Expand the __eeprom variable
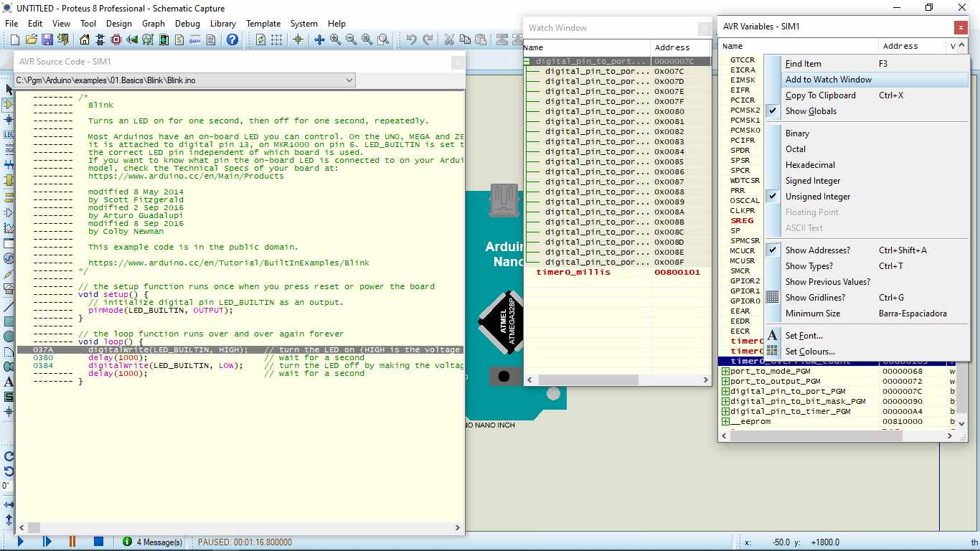The height and width of the screenshot is (551, 980). (725, 422)
